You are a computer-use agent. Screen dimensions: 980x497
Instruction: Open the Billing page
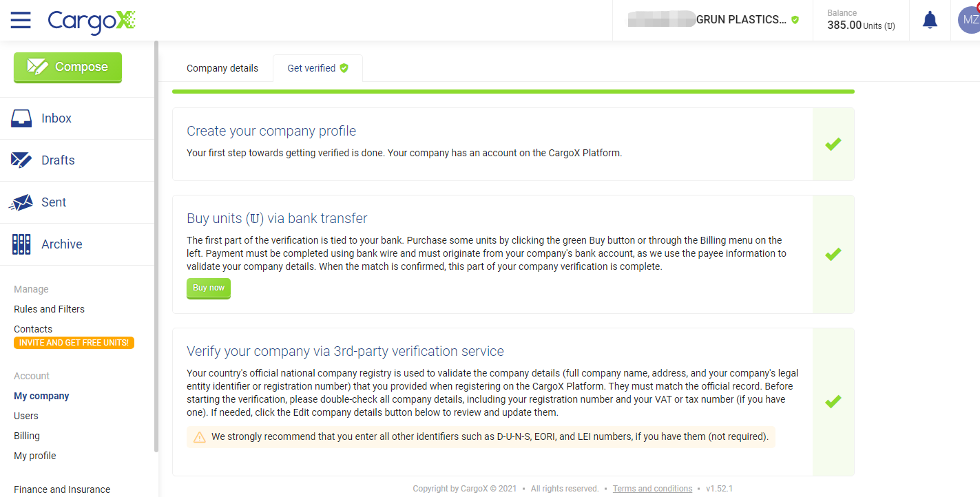[27, 436]
